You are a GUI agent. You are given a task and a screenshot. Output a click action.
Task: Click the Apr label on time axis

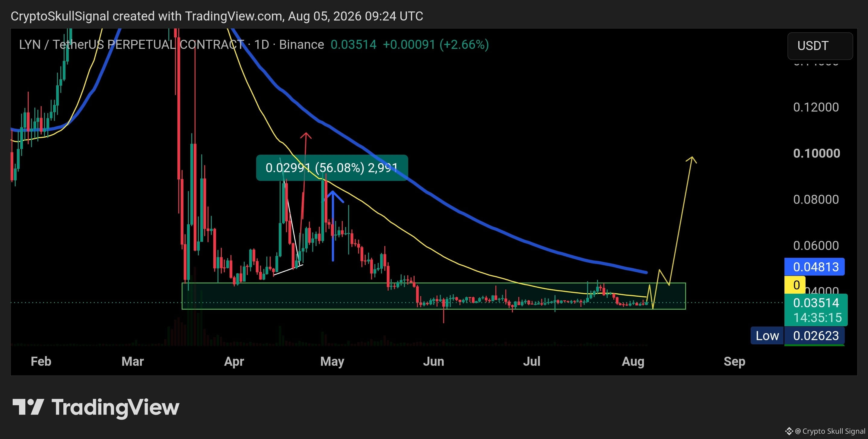(x=234, y=362)
